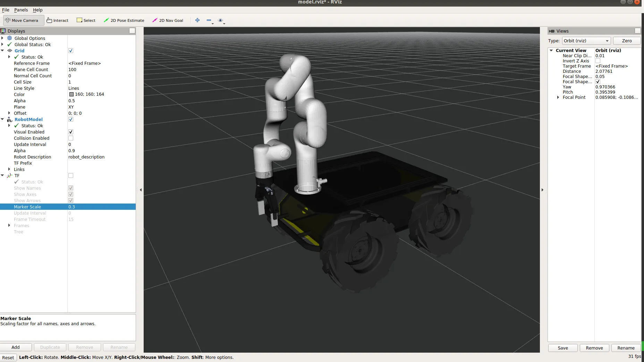
Task: Pick the 2D Nav Goal tool
Action: [x=168, y=20]
